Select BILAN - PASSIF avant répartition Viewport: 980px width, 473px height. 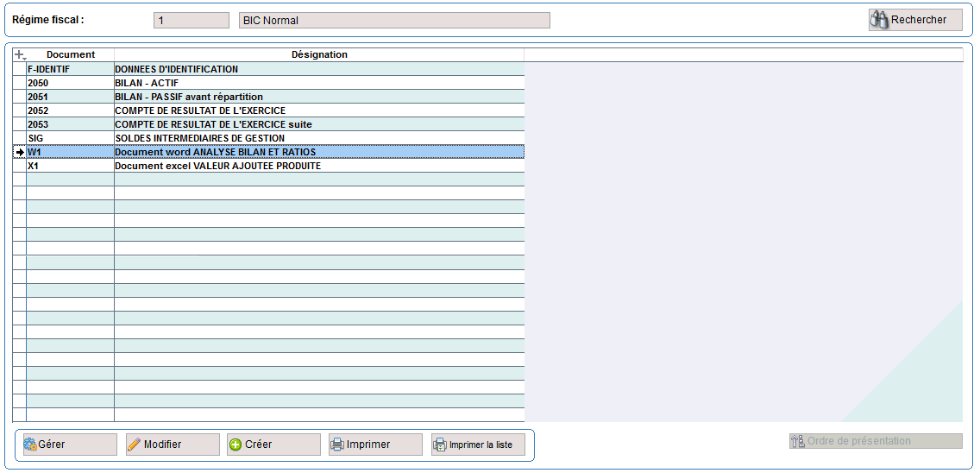click(x=319, y=97)
